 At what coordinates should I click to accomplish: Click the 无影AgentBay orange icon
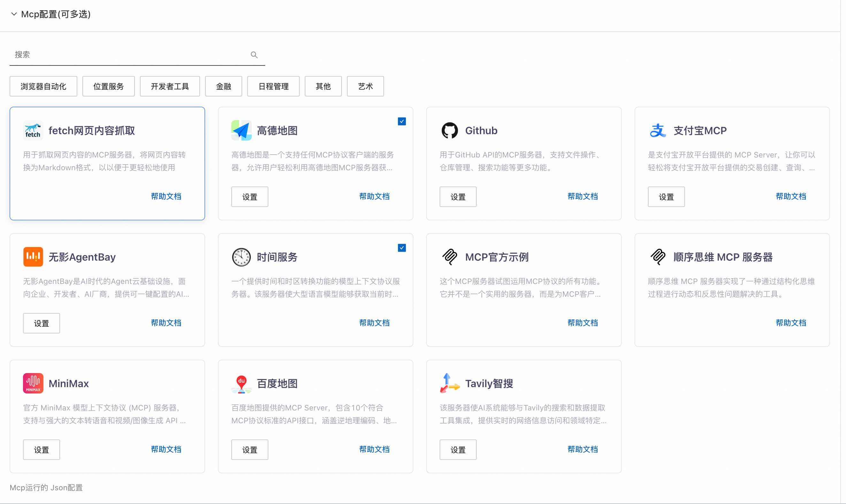point(33,257)
